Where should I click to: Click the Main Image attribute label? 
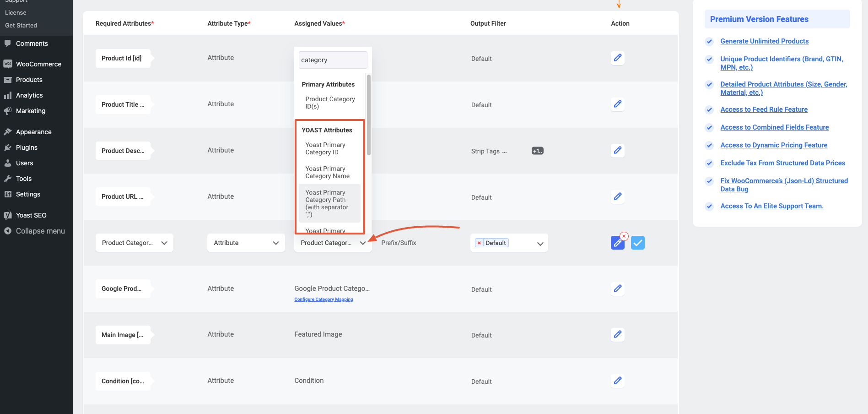(123, 335)
